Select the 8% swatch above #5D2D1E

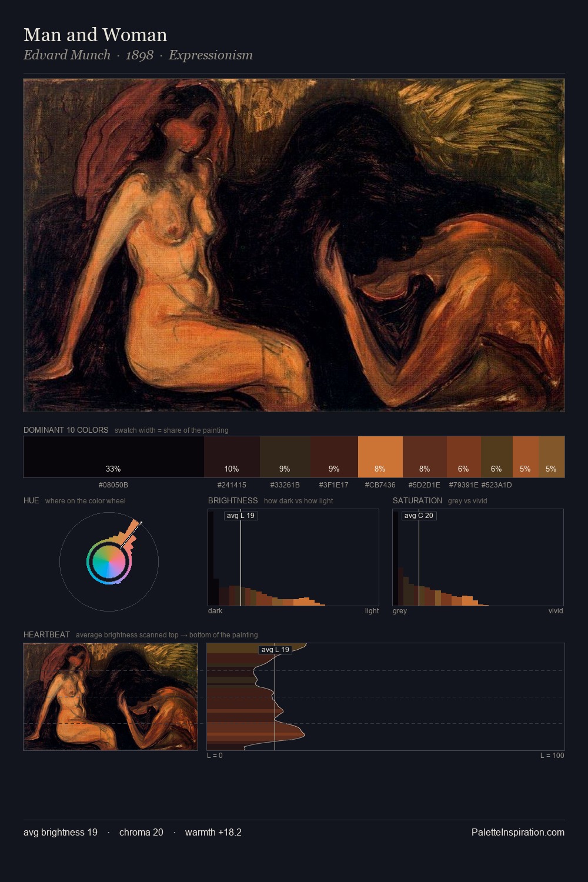point(425,457)
